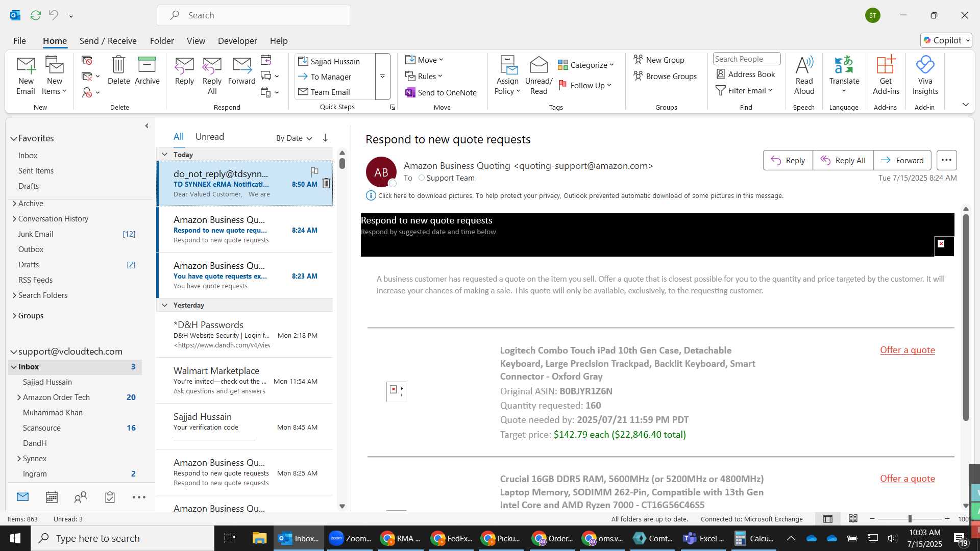Image resolution: width=980 pixels, height=551 pixels.
Task: Click Reply button in reading pane
Action: (788, 160)
